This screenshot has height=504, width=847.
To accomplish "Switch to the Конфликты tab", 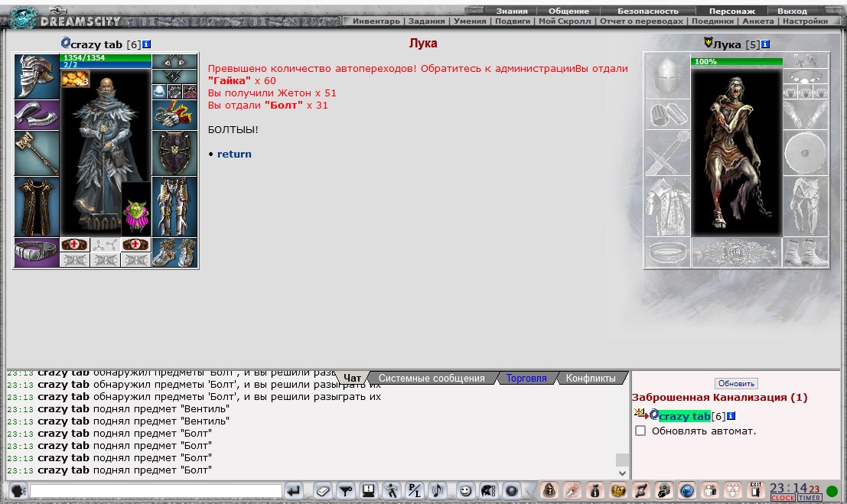I will (591, 378).
